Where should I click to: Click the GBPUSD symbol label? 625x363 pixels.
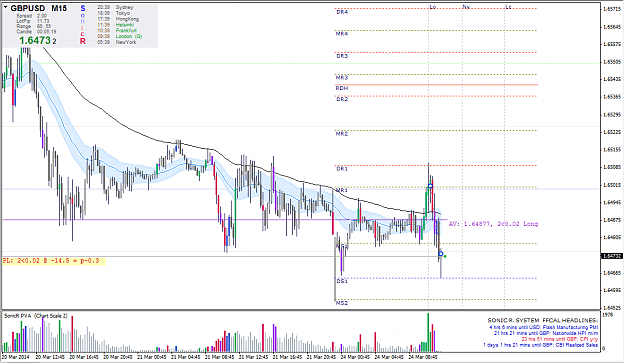coord(28,8)
